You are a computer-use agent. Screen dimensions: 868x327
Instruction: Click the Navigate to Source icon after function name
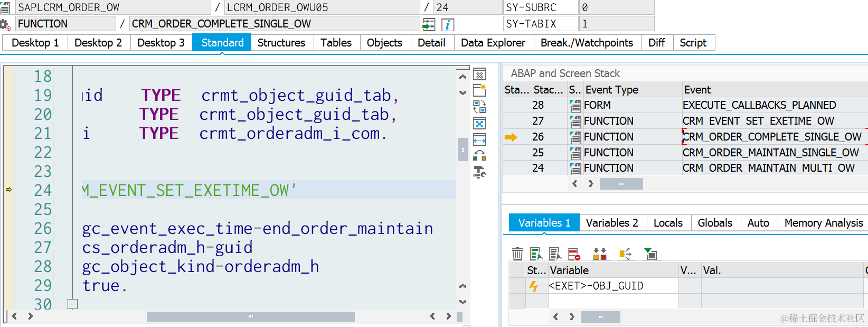point(429,24)
